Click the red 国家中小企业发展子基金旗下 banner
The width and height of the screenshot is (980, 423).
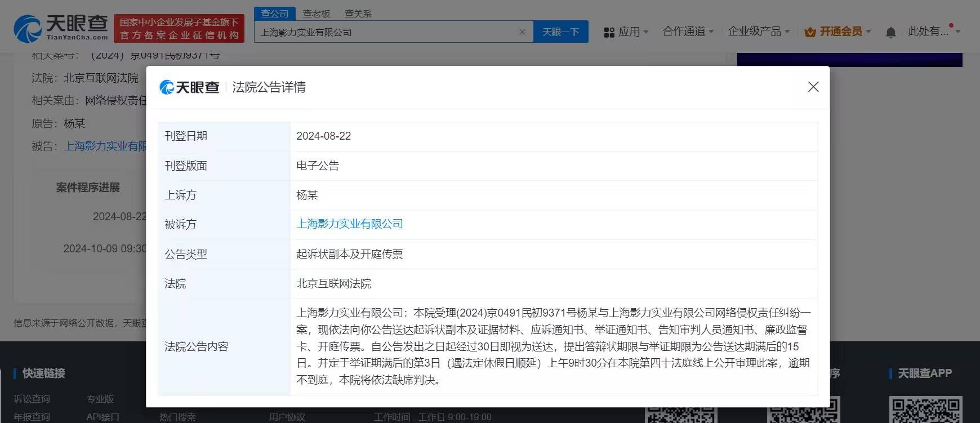point(179,29)
